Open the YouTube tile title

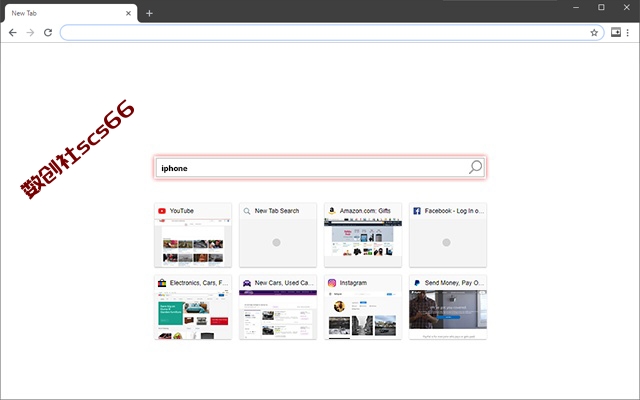[182, 211]
